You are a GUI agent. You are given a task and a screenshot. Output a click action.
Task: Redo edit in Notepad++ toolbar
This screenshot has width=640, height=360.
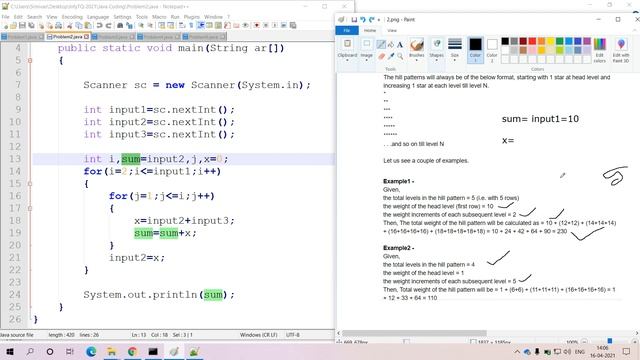[109, 25]
